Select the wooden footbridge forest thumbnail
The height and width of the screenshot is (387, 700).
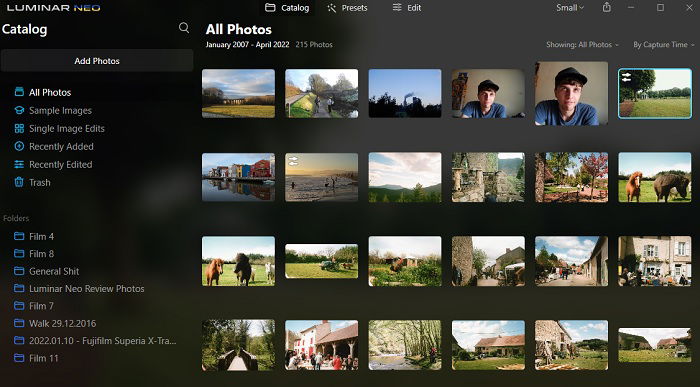pyautogui.click(x=238, y=345)
